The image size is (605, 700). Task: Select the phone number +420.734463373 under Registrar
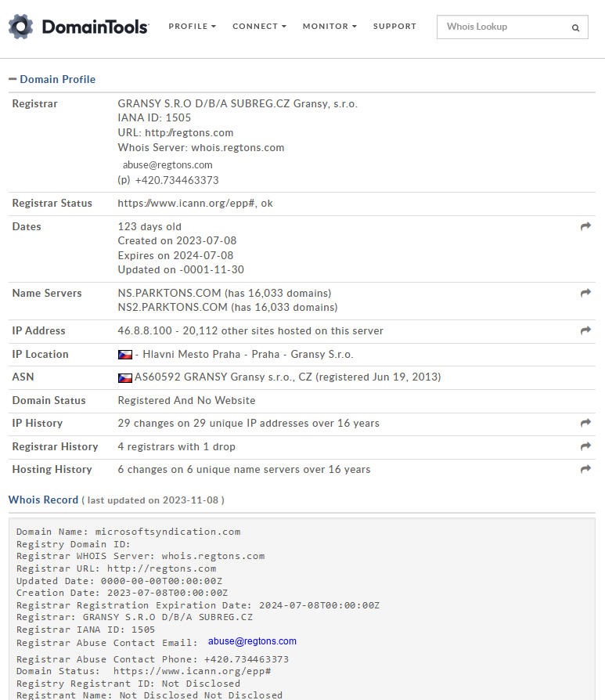click(x=177, y=180)
